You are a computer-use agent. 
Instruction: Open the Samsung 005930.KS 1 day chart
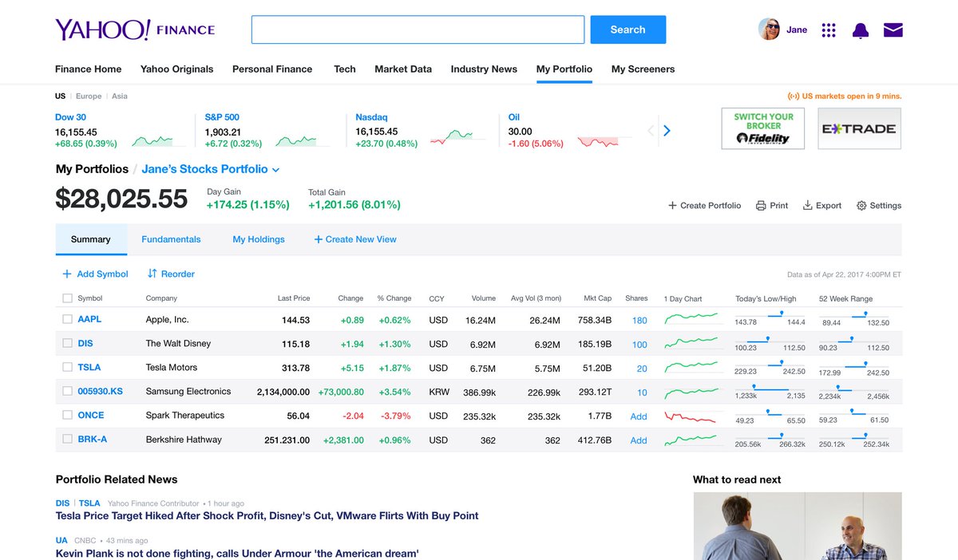click(691, 392)
